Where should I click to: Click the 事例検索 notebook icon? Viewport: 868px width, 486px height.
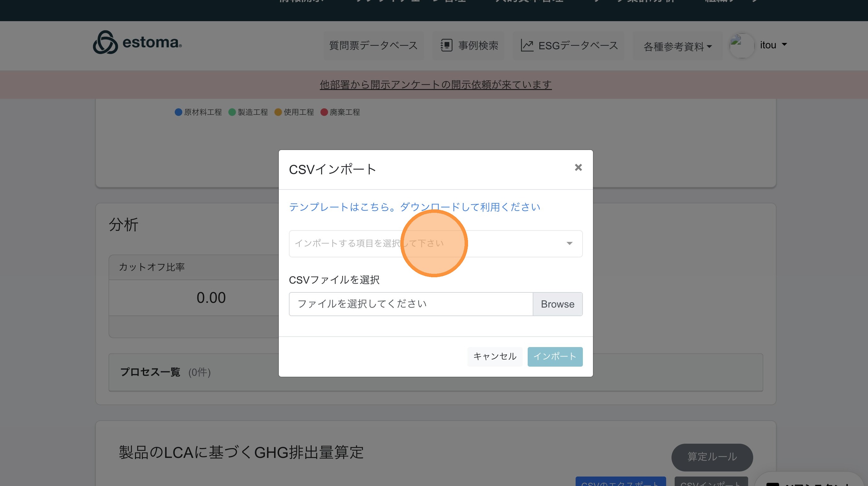(446, 45)
